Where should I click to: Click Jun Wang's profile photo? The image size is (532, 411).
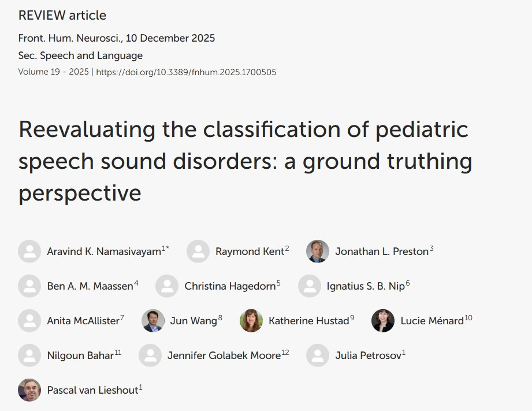click(153, 321)
